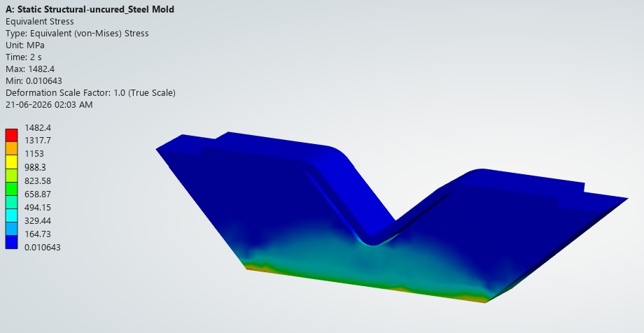
Task: Click the 'Time: 2 s' text line
Action: 24,57
